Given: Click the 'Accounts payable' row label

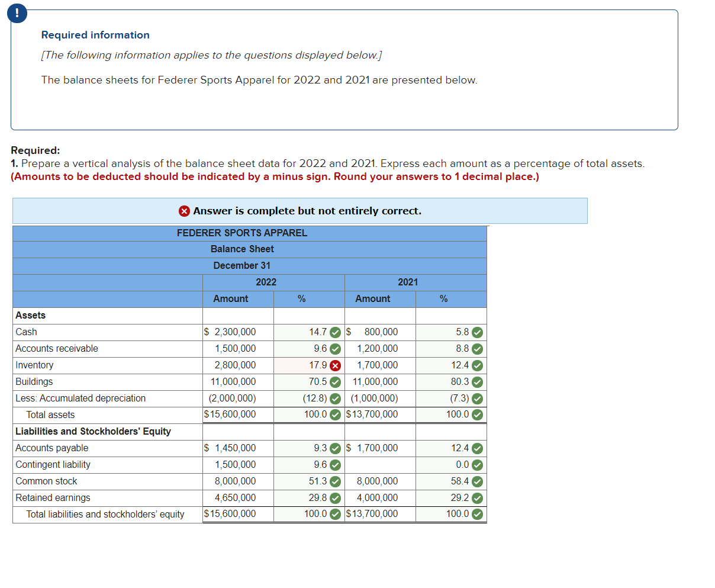Looking at the screenshot, I should (51, 448).
